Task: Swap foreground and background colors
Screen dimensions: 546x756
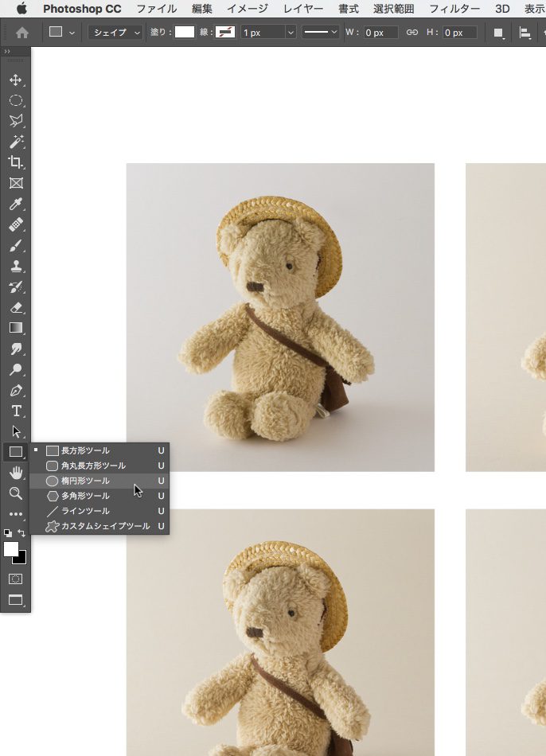Action: click(x=21, y=532)
